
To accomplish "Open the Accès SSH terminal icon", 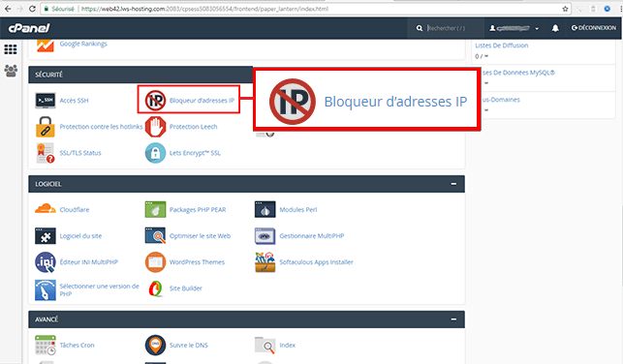I will pyautogui.click(x=45, y=101).
